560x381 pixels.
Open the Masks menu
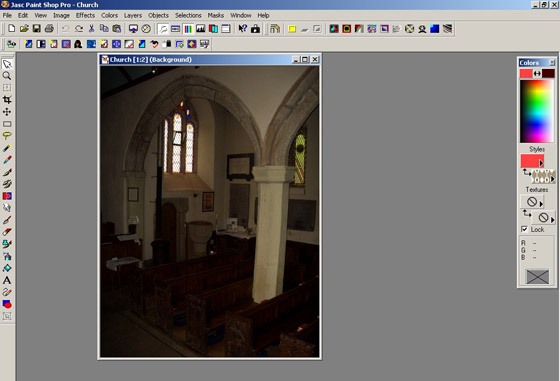(216, 15)
